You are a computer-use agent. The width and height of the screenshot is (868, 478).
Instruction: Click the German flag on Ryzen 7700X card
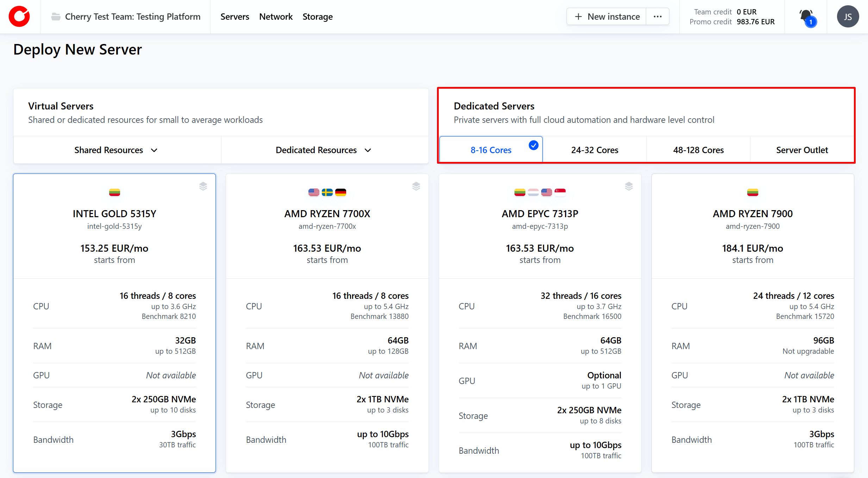[x=341, y=192]
